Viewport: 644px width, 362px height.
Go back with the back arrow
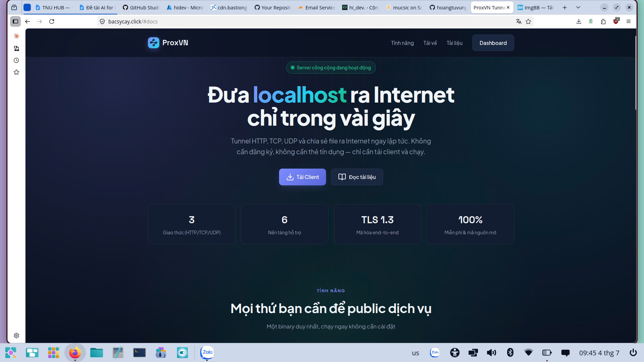pyautogui.click(x=28, y=21)
